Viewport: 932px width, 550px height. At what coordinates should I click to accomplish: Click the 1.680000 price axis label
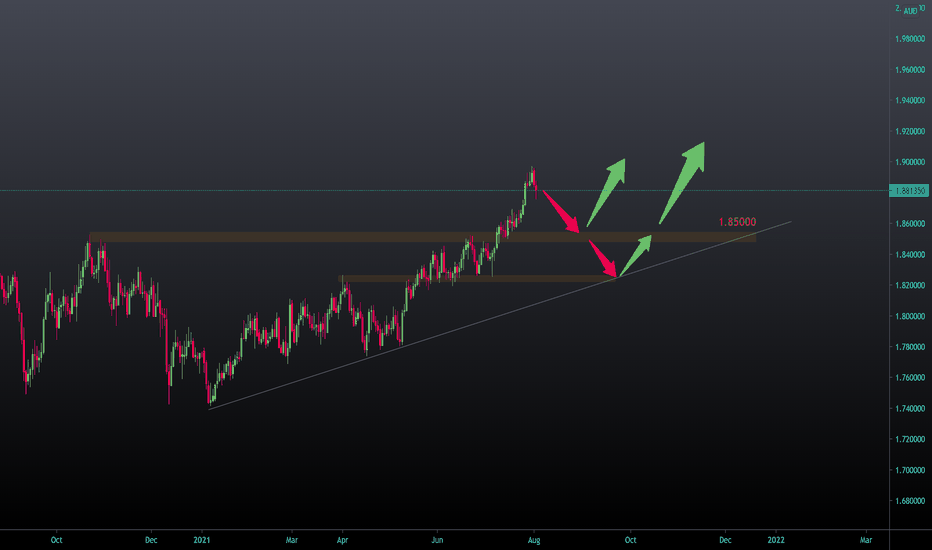click(x=910, y=501)
